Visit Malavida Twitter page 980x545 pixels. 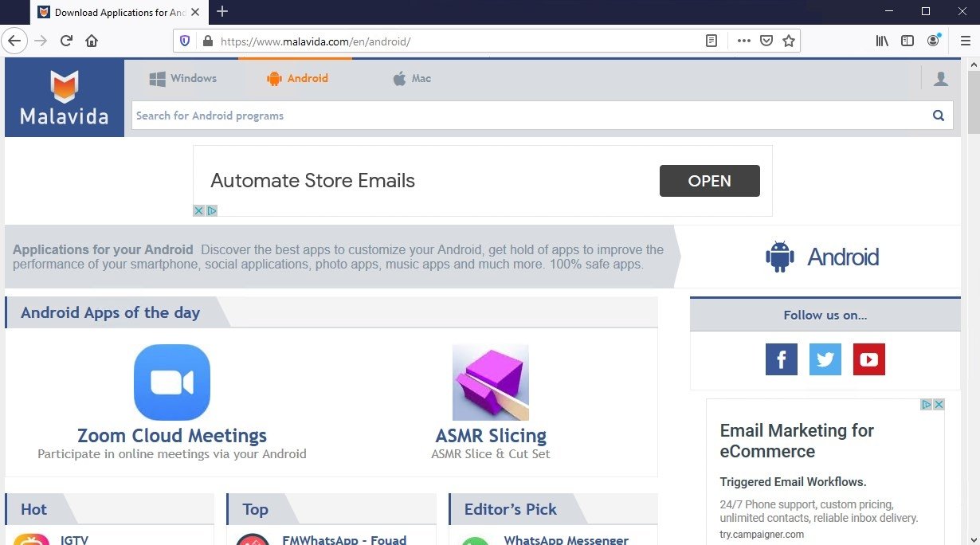(825, 359)
